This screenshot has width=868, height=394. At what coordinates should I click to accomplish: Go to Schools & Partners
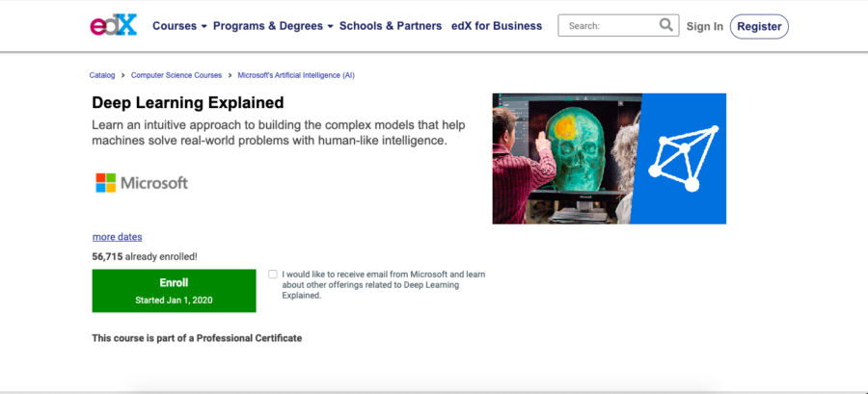pyautogui.click(x=391, y=26)
